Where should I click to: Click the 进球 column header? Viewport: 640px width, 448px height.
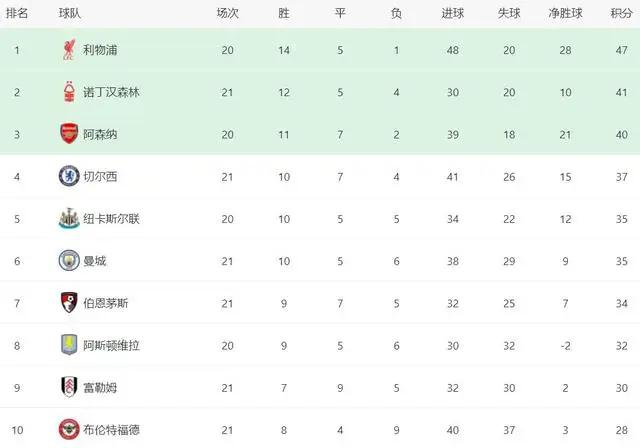tap(452, 13)
